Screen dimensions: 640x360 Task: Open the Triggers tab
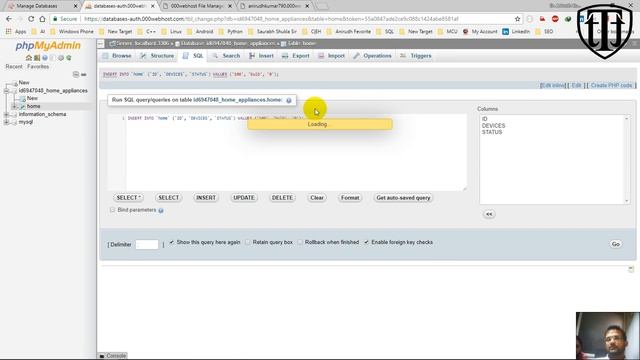(x=416, y=56)
